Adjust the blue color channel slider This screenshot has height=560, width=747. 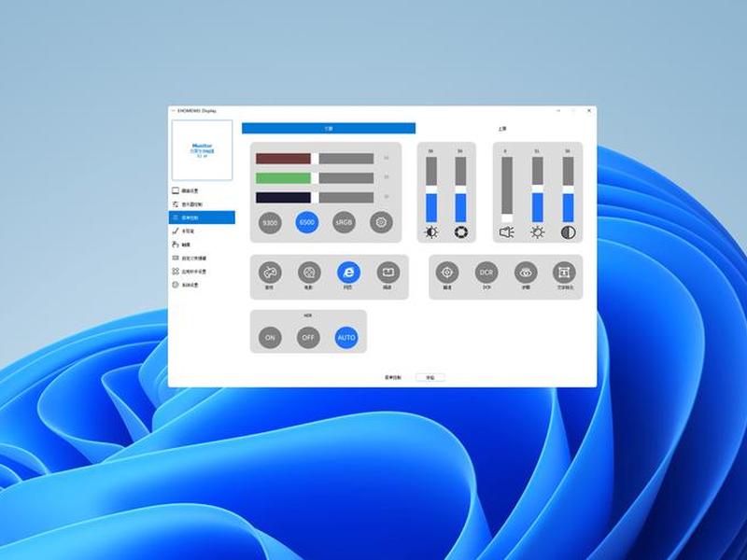[315, 198]
